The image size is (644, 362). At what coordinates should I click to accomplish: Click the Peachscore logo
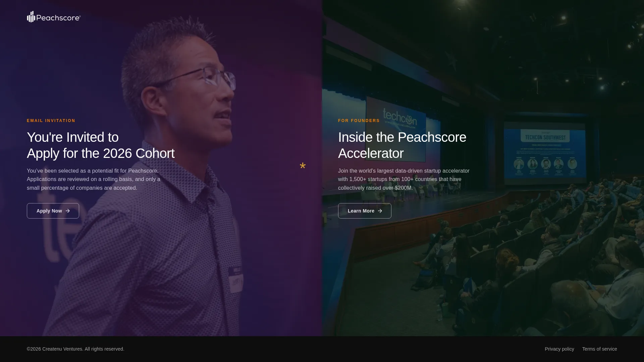(54, 17)
